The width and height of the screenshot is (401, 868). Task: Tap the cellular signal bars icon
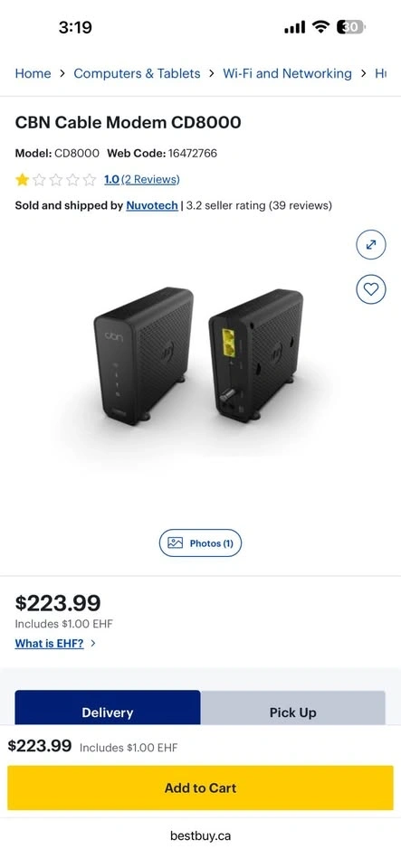295,27
